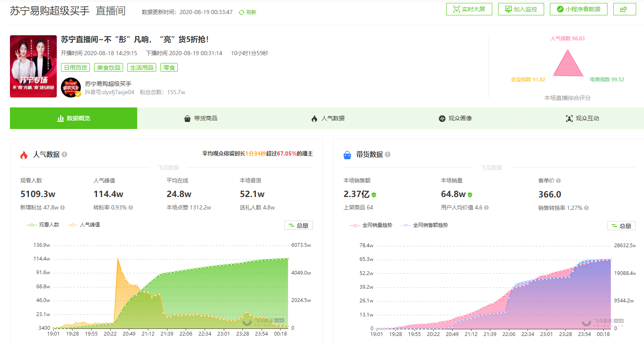Switch to the 带货商品 tab
644x343 pixels.
[201, 118]
